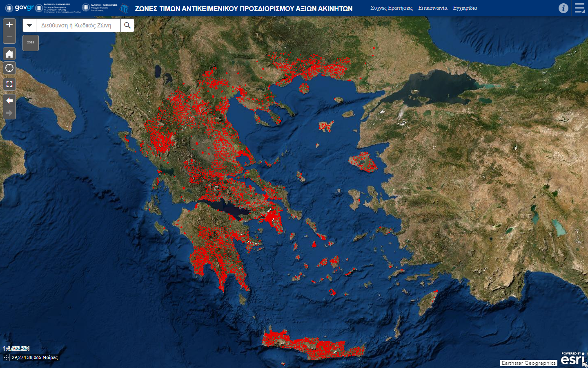Click the address or zone code field
Viewport: 588px width, 368px height.
click(x=78, y=25)
